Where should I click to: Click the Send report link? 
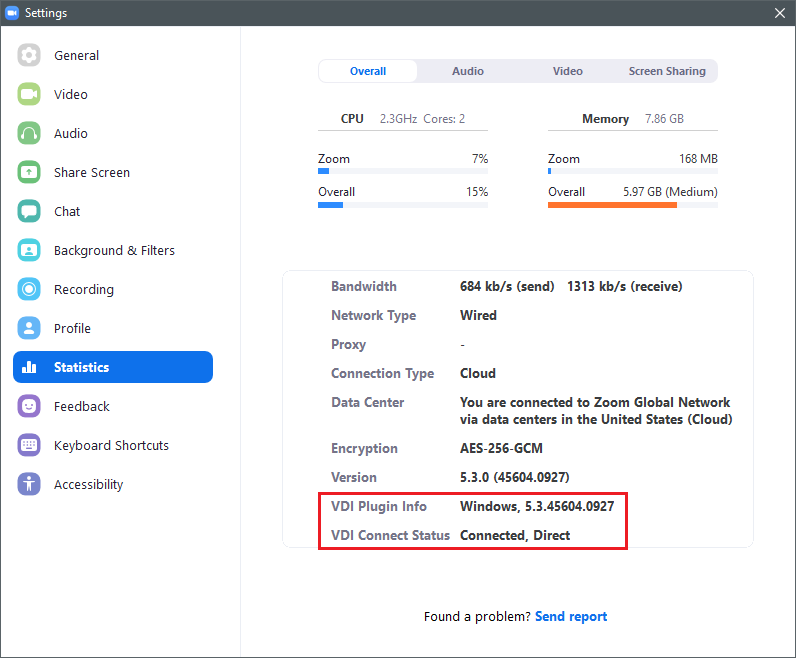(571, 617)
